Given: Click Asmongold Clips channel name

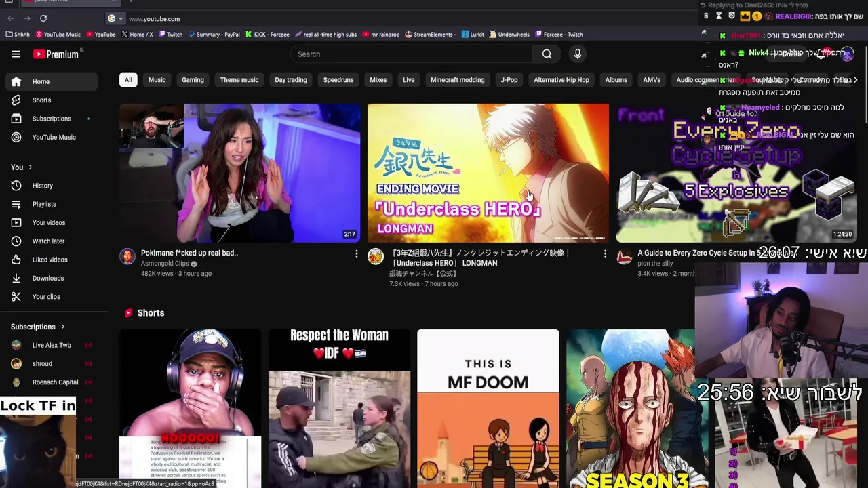Looking at the screenshot, I should coord(165,264).
